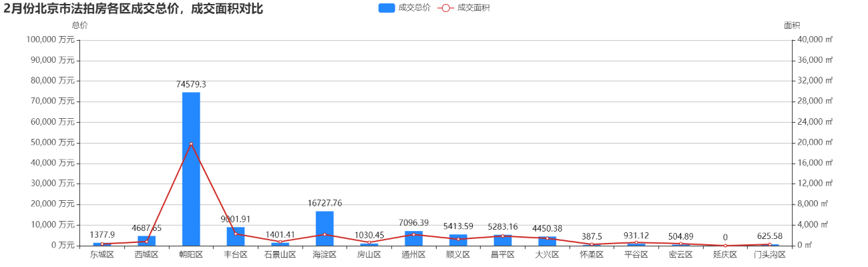Click the 朝阳区 bar
Viewport: 868px width, 267px height.
click(191, 169)
